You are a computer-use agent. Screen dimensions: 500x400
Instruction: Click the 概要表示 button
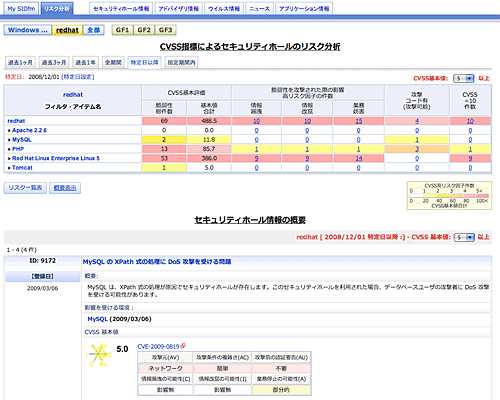click(65, 188)
